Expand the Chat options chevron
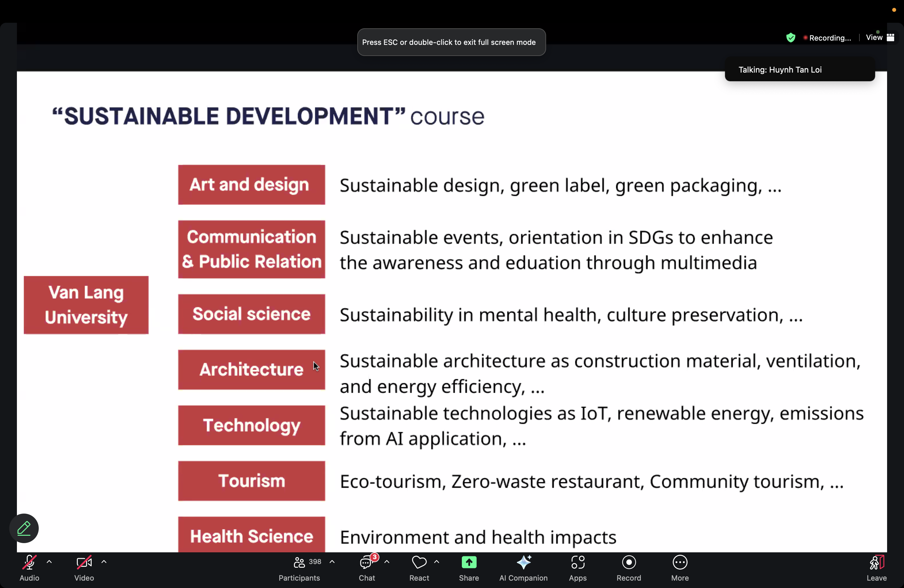The height and width of the screenshot is (588, 904). click(x=387, y=562)
